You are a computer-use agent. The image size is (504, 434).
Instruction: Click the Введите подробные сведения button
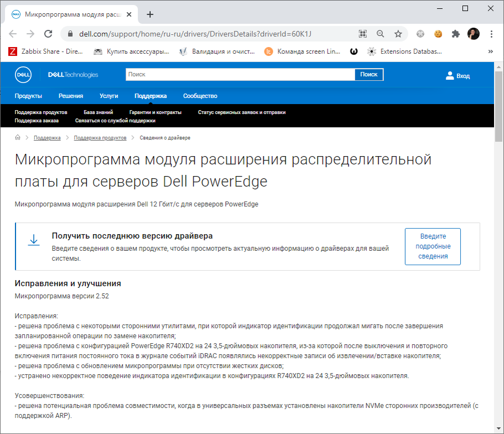pos(433,246)
